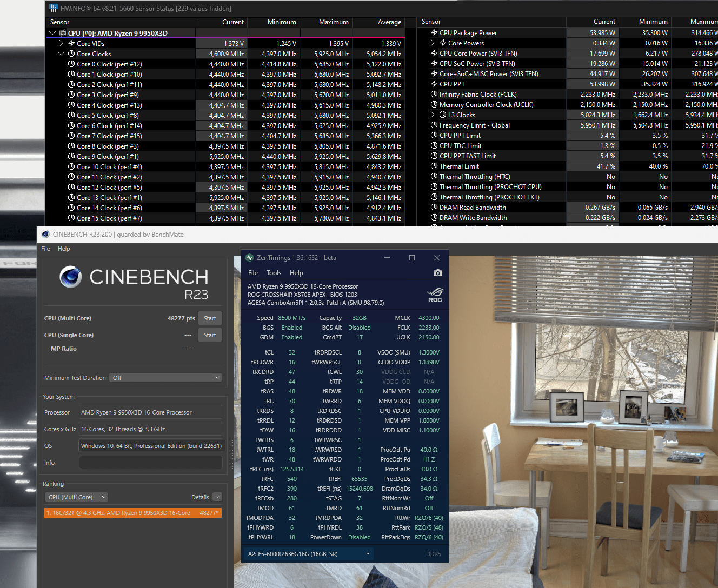Click the clock icon beside Frequency Limit - Global
718x588 pixels.
[x=434, y=125]
